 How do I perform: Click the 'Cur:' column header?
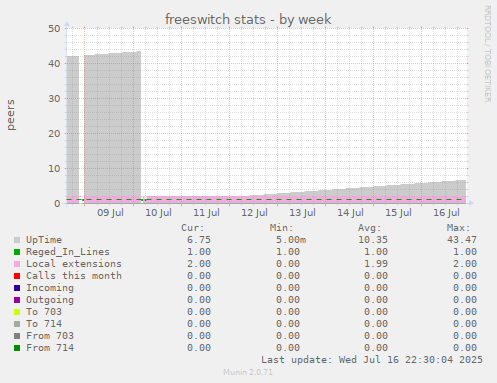click(193, 228)
